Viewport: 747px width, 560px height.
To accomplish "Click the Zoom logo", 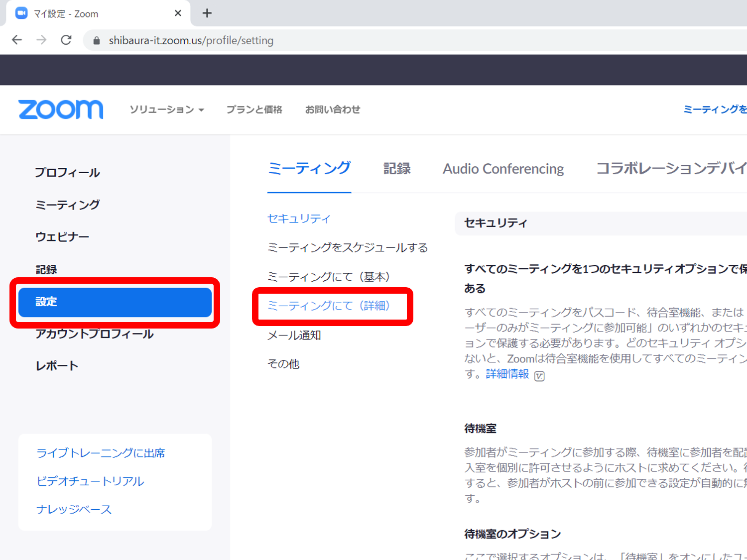I will (61, 110).
